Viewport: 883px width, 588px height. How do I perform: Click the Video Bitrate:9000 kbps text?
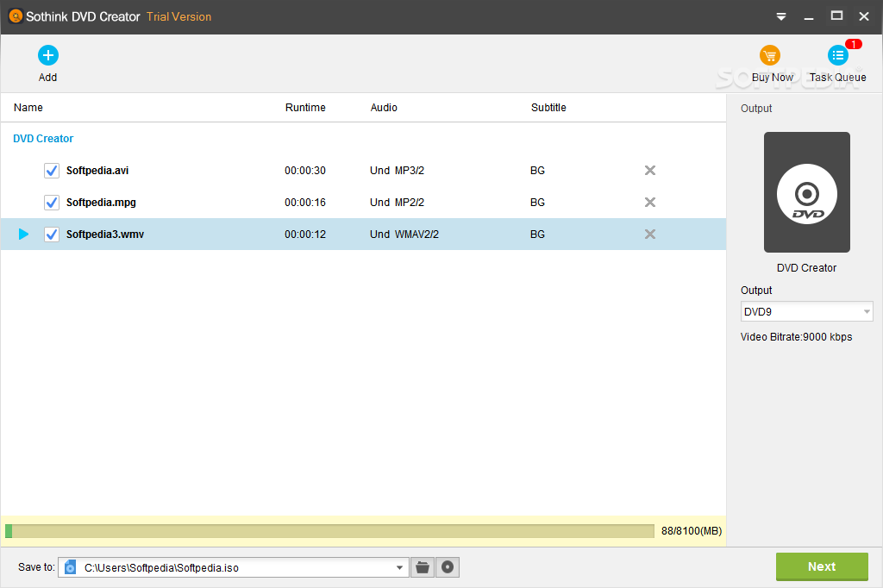[796, 337]
